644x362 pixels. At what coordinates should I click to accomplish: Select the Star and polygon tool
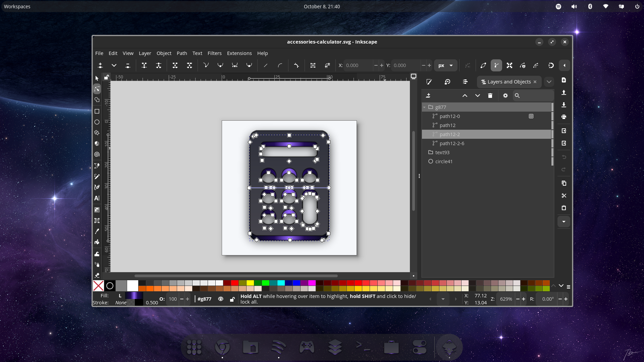97,133
